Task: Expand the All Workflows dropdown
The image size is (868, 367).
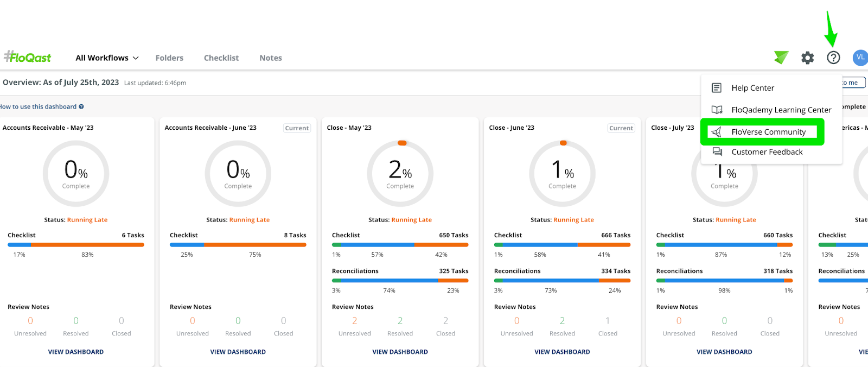Action: 107,58
